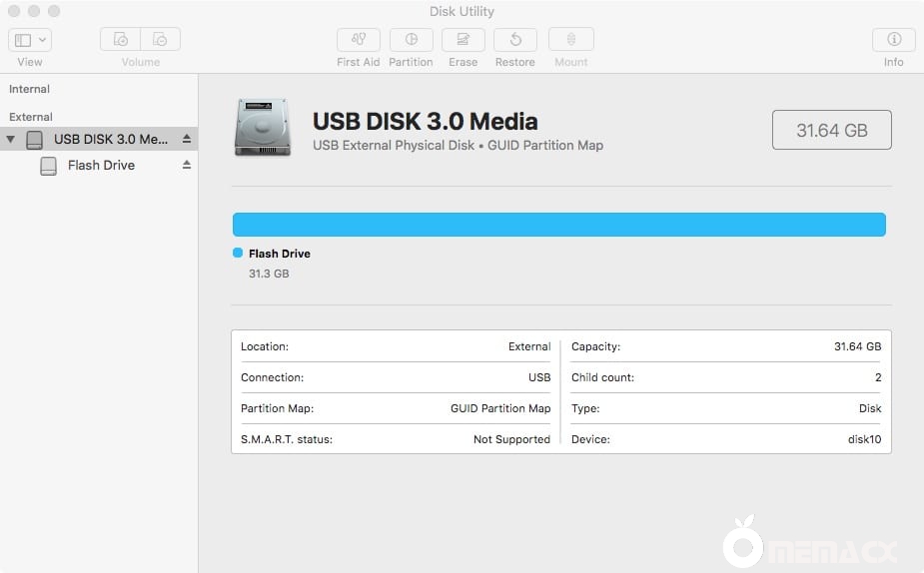
Task: Click the remove volume icon
Action: point(161,40)
